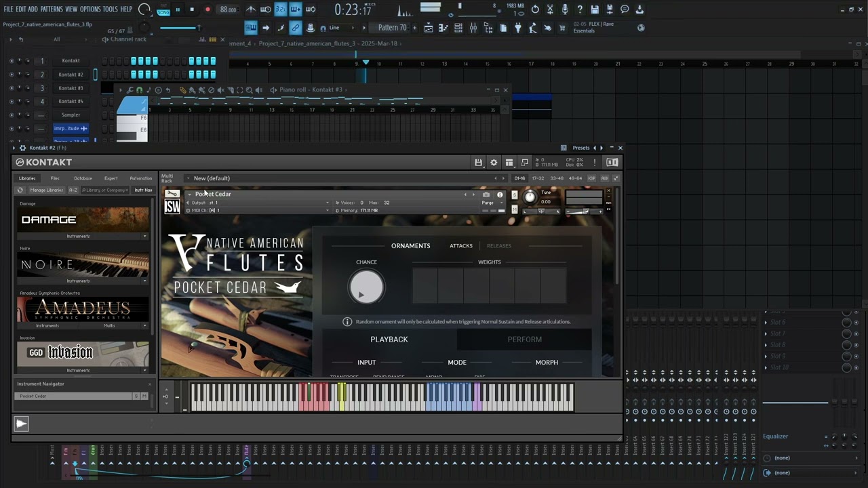Arm the record button

coord(208,9)
